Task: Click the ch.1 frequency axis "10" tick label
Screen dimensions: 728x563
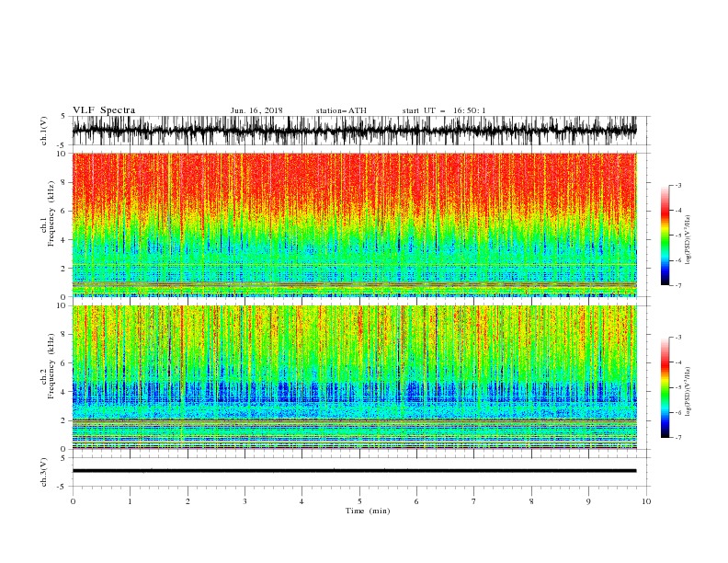Action: click(62, 154)
